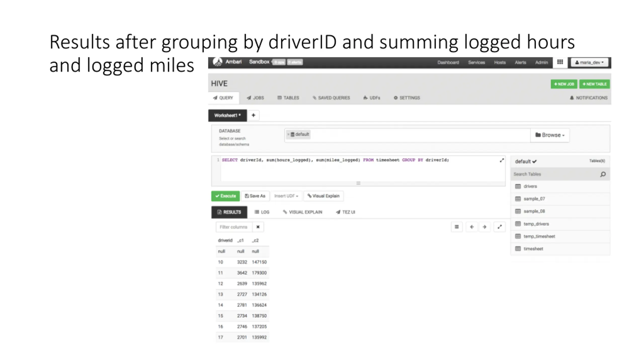Click the NEW TABLE button
Viewport: 644px width, 362px height.
(594, 84)
